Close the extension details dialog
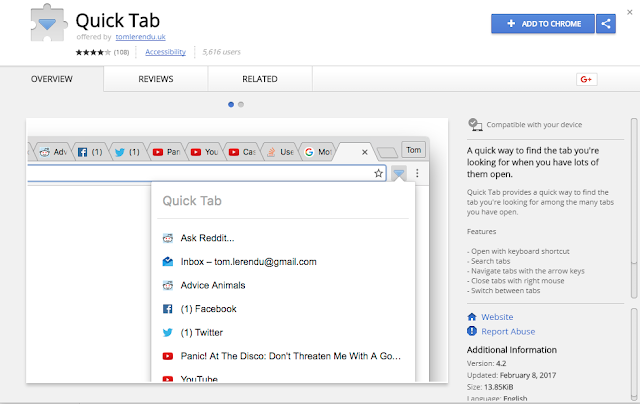The width and height of the screenshot is (640, 404). (x=629, y=12)
